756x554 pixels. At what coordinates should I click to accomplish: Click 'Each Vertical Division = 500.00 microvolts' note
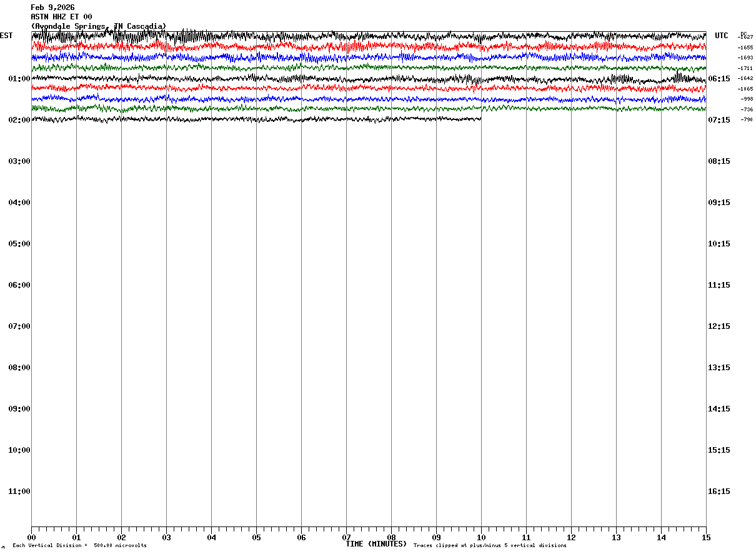(x=80, y=546)
